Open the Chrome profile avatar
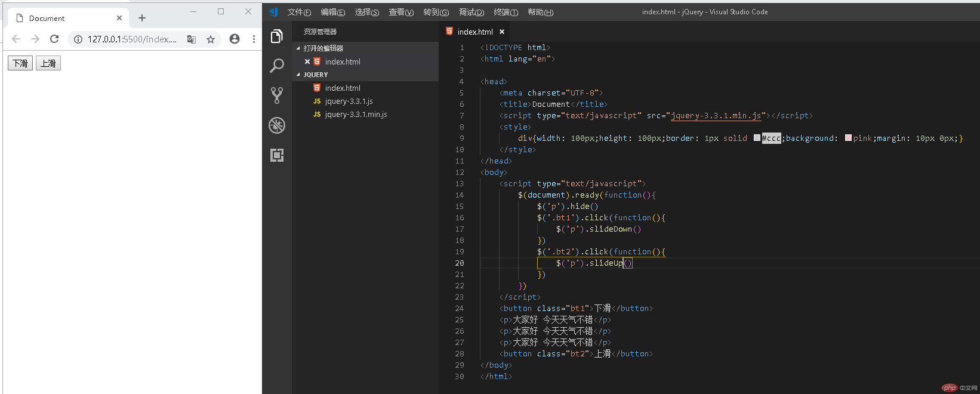Screen dimensions: 980x394 235,39
